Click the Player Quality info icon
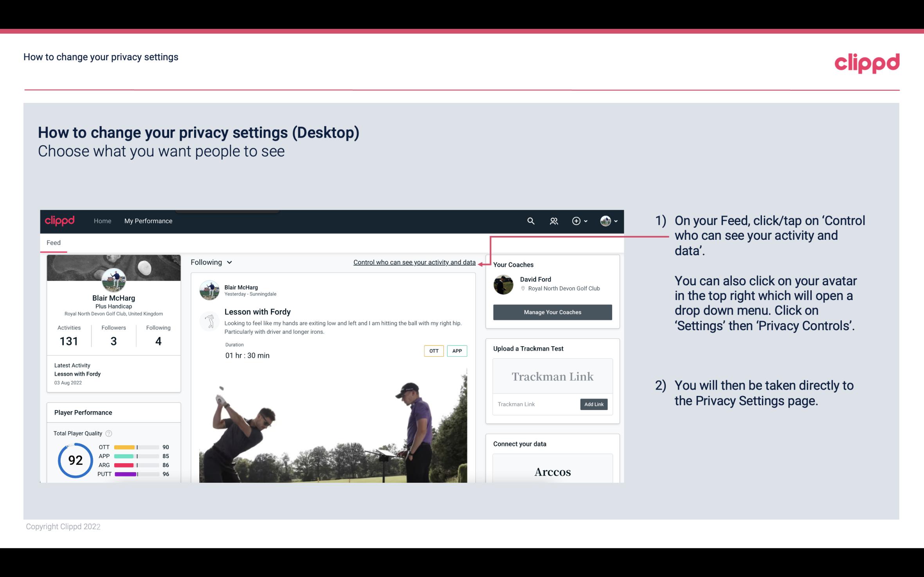 point(108,433)
